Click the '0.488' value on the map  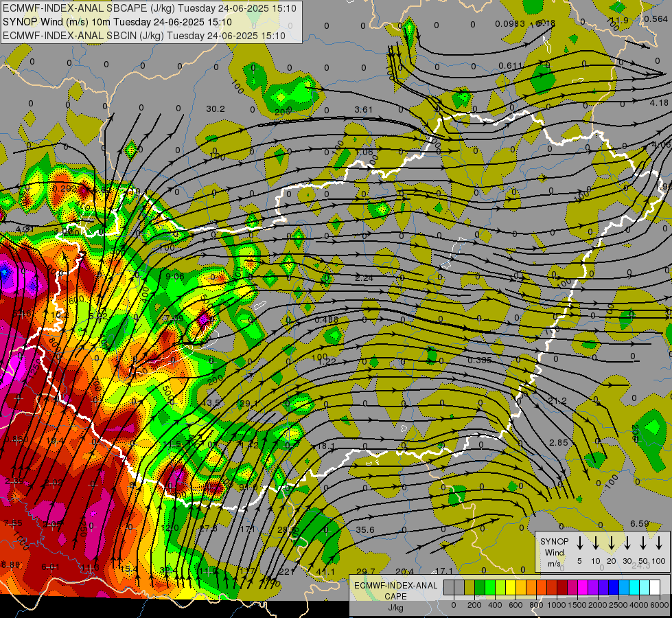(326, 319)
